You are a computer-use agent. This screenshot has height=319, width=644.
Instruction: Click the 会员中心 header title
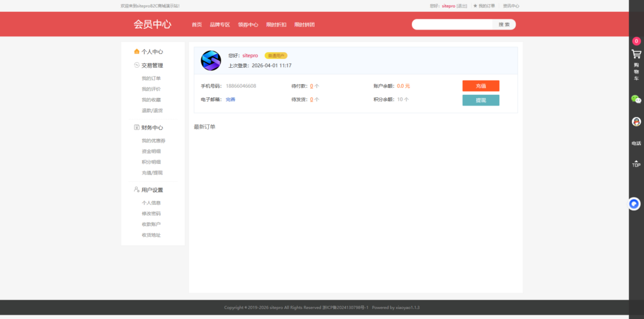152,24
